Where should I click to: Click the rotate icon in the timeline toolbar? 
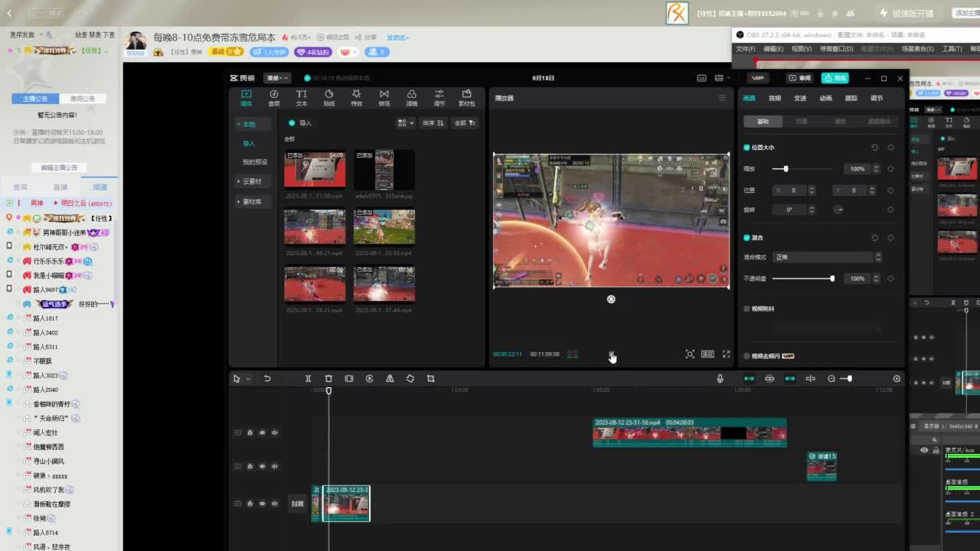(x=410, y=379)
